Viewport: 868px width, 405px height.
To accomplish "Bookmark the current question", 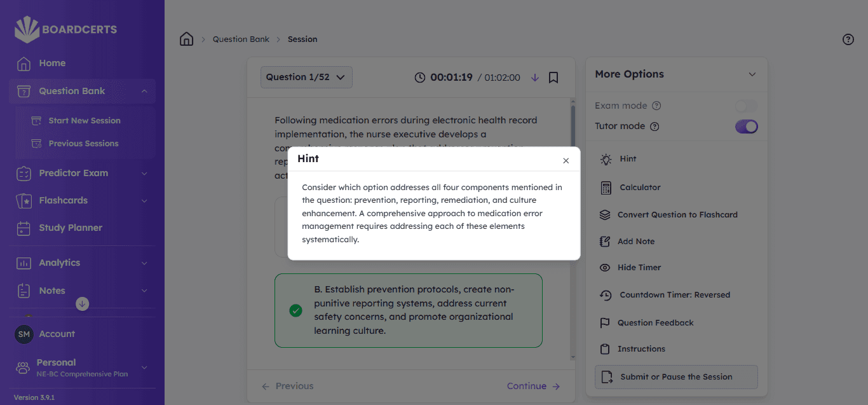I will [x=553, y=78].
